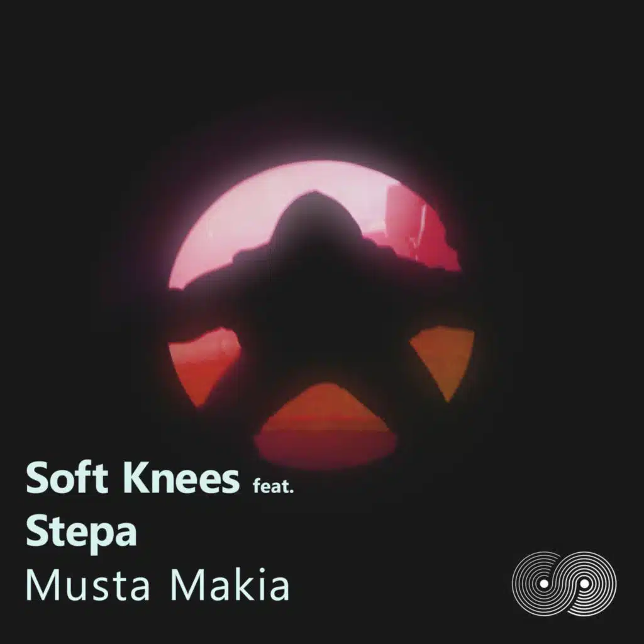Click the left spiral ring of the logo
The height and width of the screenshot is (644, 644).
[539, 582]
